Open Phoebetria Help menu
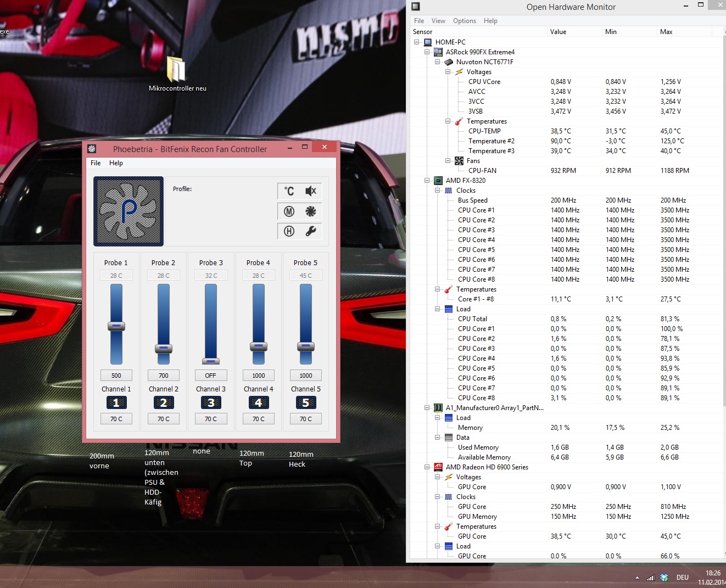The image size is (726, 588). click(116, 163)
